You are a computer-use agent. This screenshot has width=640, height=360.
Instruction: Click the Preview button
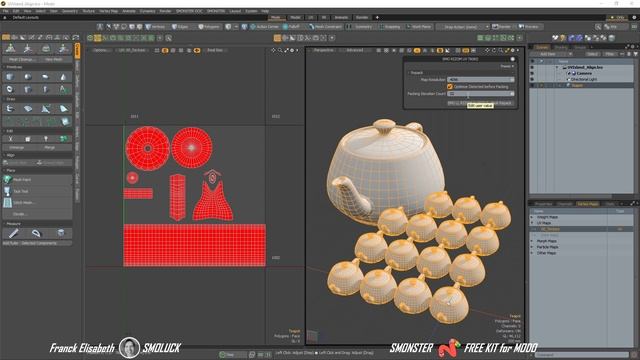point(528,27)
